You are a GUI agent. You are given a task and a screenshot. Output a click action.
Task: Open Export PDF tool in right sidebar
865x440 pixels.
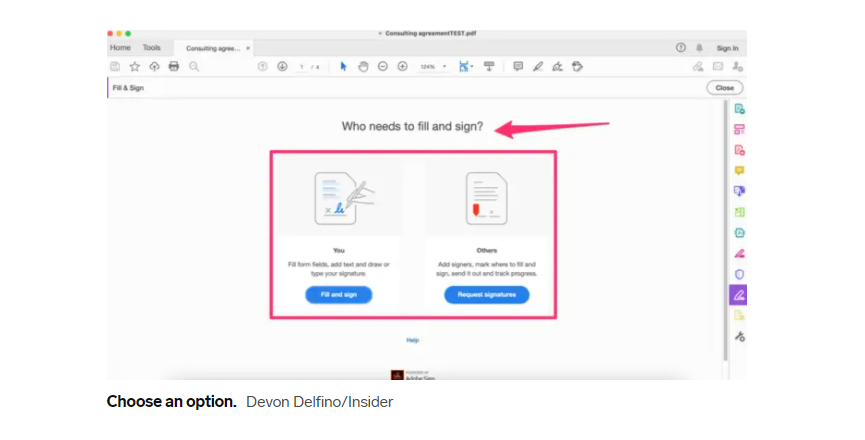pos(739,109)
